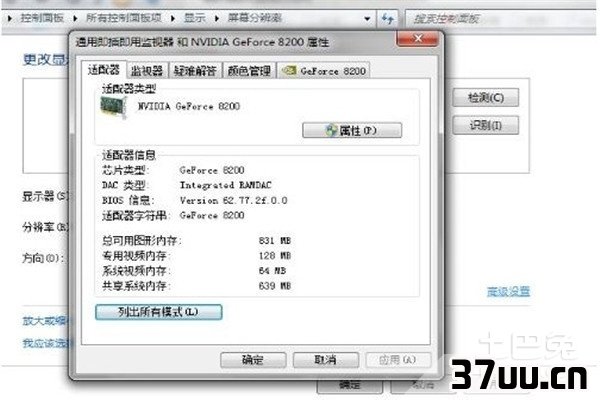Select the NVIDIA GeForce 8200 adapter name
The image size is (600, 400).
[x=189, y=106]
